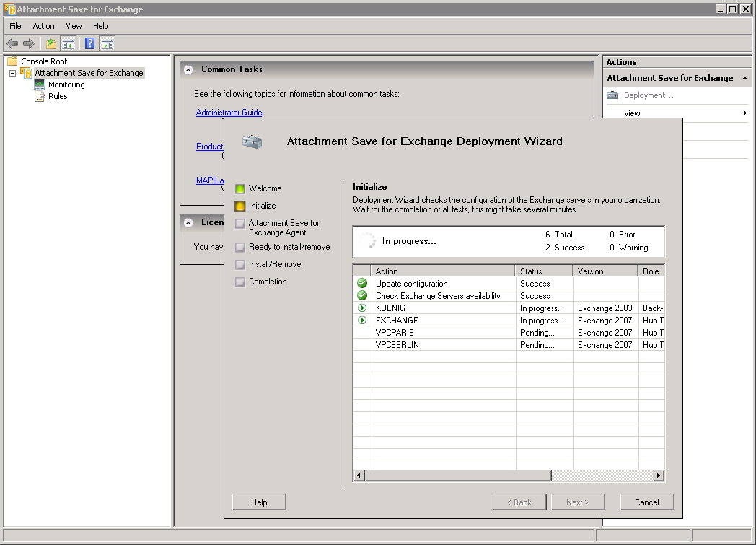Click the Console Root folder icon
This screenshot has width=756, height=545.
pyautogui.click(x=12, y=61)
